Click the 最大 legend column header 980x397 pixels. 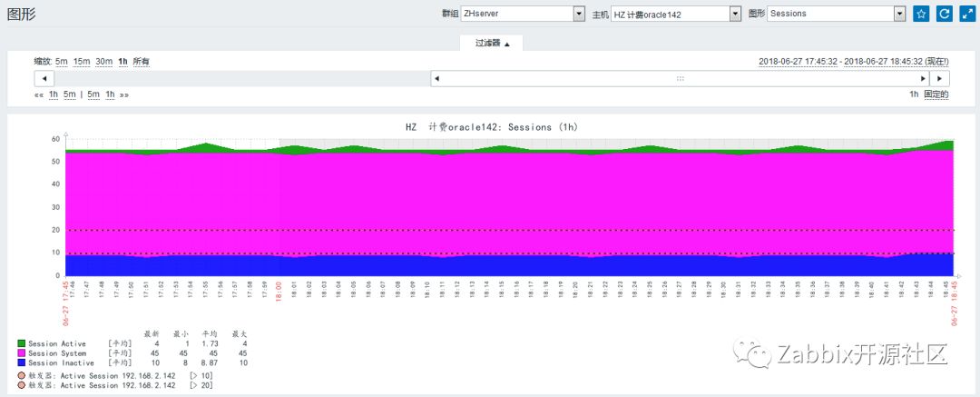point(240,333)
